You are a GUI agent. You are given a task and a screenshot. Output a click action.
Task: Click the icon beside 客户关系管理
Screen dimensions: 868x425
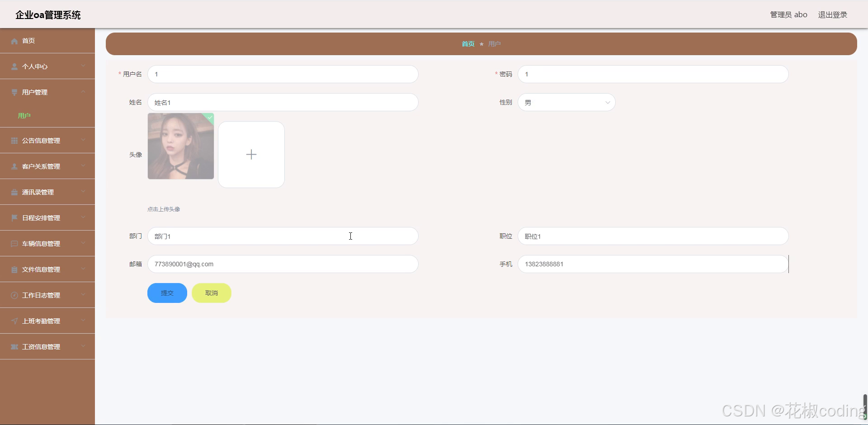(14, 167)
